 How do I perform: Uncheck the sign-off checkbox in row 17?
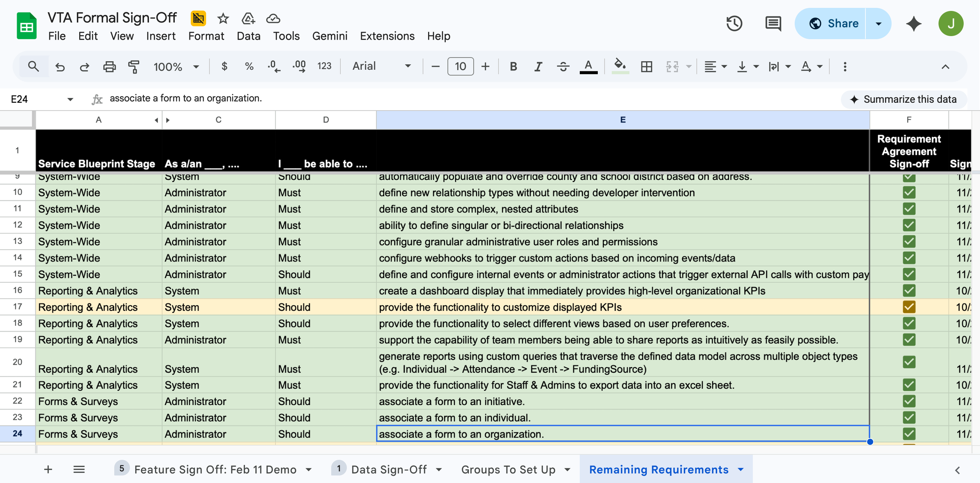click(x=909, y=307)
